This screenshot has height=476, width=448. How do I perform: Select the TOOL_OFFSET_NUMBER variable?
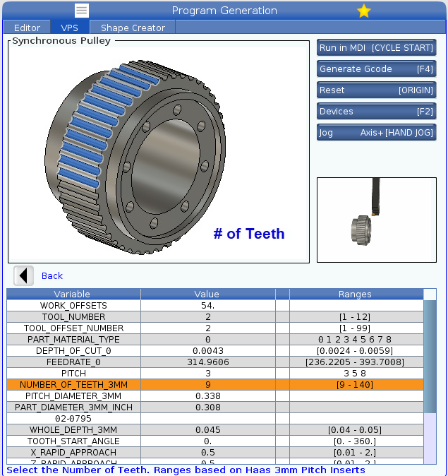[x=73, y=328]
